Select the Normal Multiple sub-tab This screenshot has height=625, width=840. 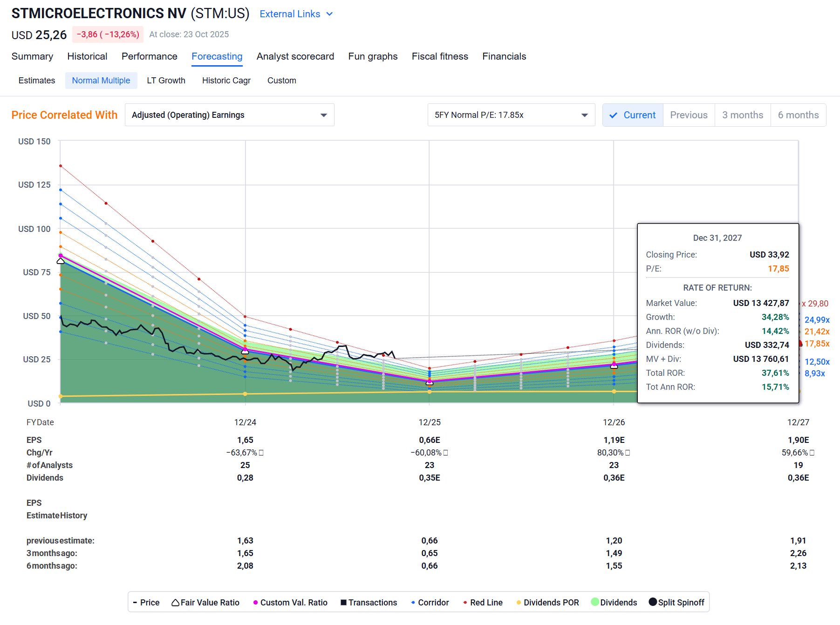click(101, 81)
